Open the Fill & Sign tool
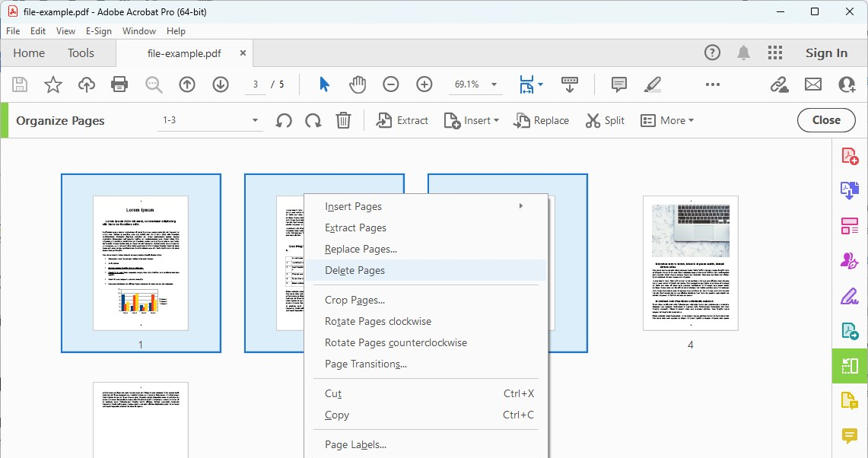This screenshot has height=458, width=868. pyautogui.click(x=850, y=296)
